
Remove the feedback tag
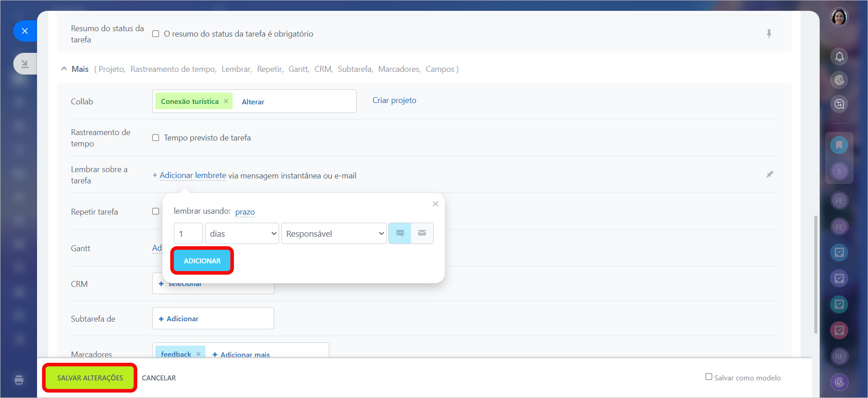198,354
